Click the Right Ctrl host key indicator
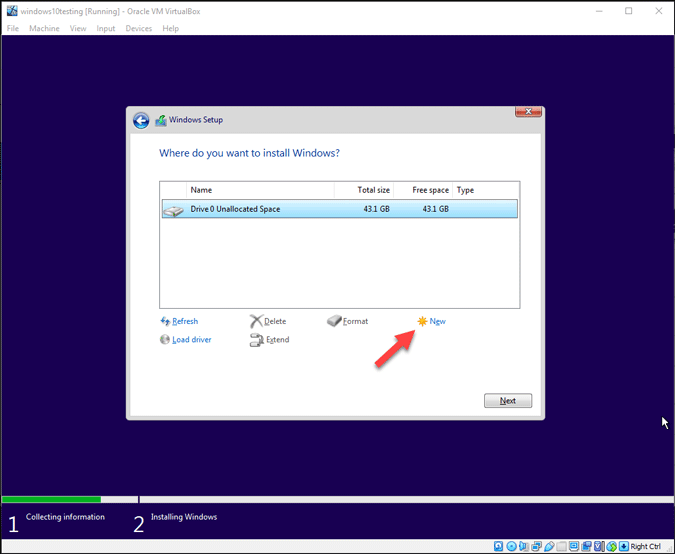The width and height of the screenshot is (675, 554). [645, 546]
